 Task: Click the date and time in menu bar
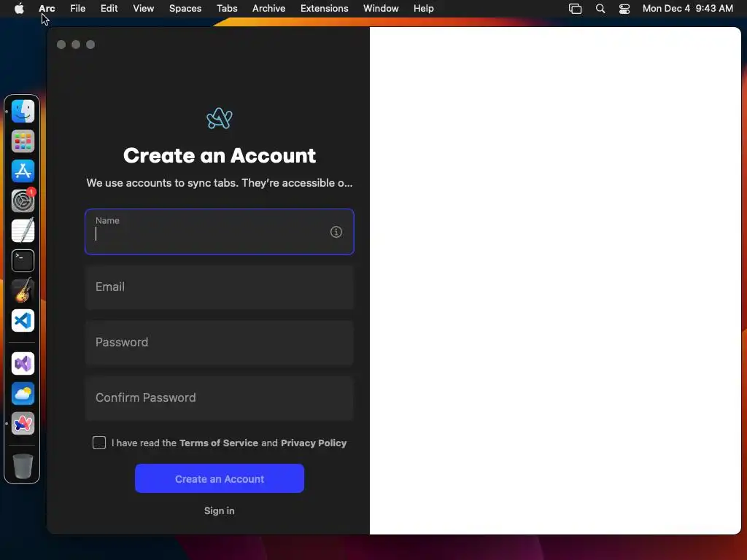(687, 8)
